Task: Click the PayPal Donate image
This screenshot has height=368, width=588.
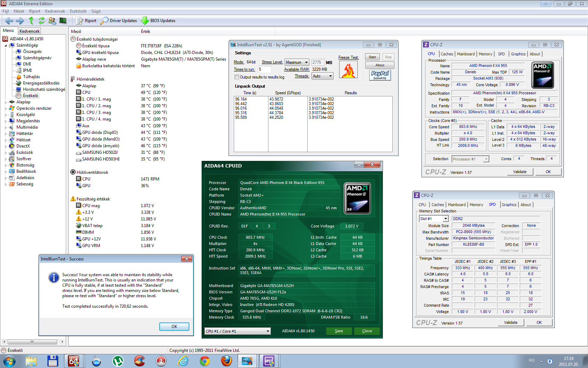Action: coord(380,75)
